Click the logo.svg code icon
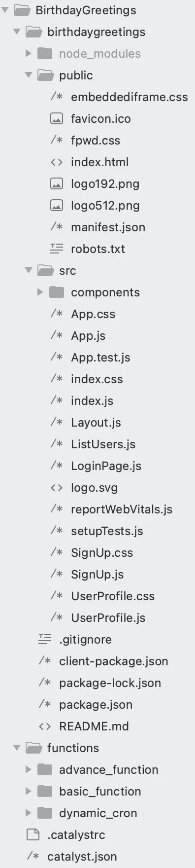Screen dimensions: 195x868 pos(57,488)
